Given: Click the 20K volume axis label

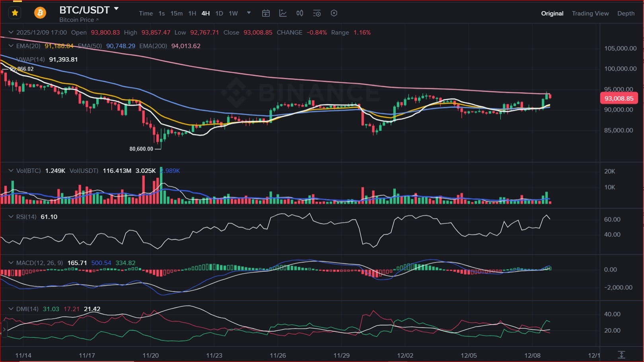Looking at the screenshot, I should (x=610, y=171).
